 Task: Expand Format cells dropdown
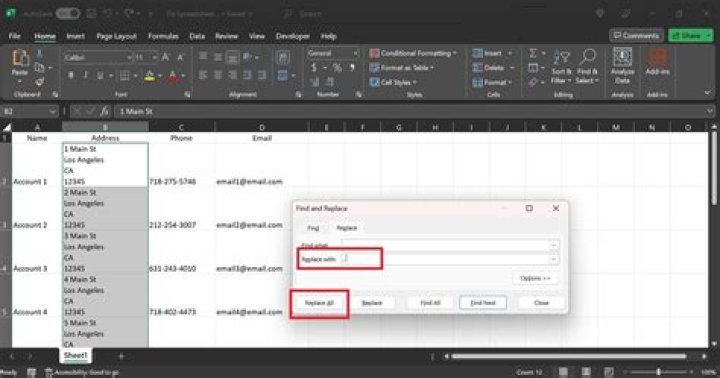pyautogui.click(x=510, y=82)
